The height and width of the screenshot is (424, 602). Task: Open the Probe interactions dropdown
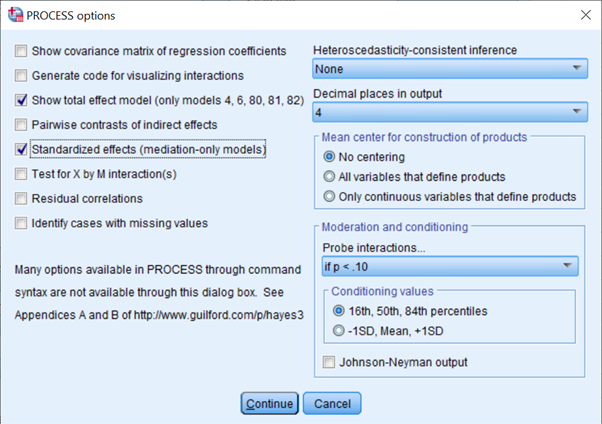[x=449, y=266]
